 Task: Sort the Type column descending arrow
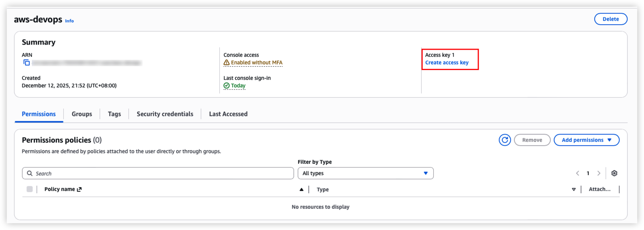coord(574,190)
